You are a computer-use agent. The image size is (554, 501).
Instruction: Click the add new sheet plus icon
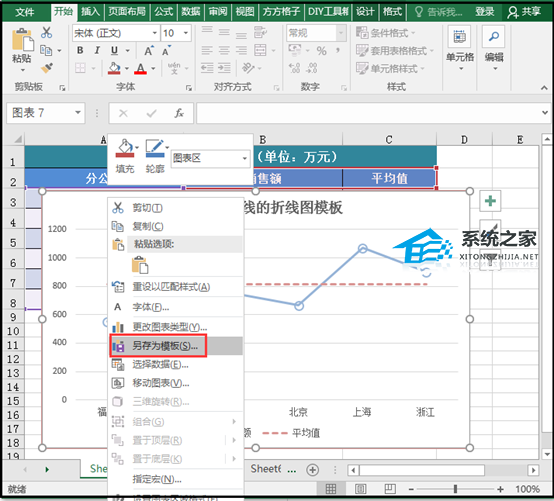(313, 470)
